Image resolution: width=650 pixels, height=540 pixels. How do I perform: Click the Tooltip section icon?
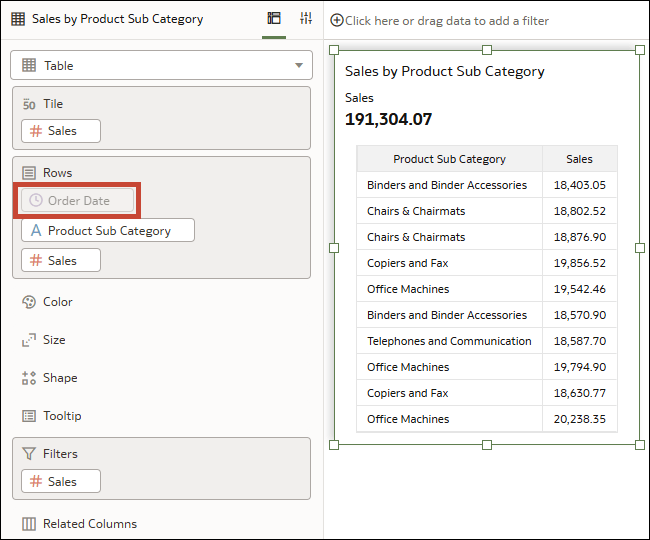(x=29, y=416)
